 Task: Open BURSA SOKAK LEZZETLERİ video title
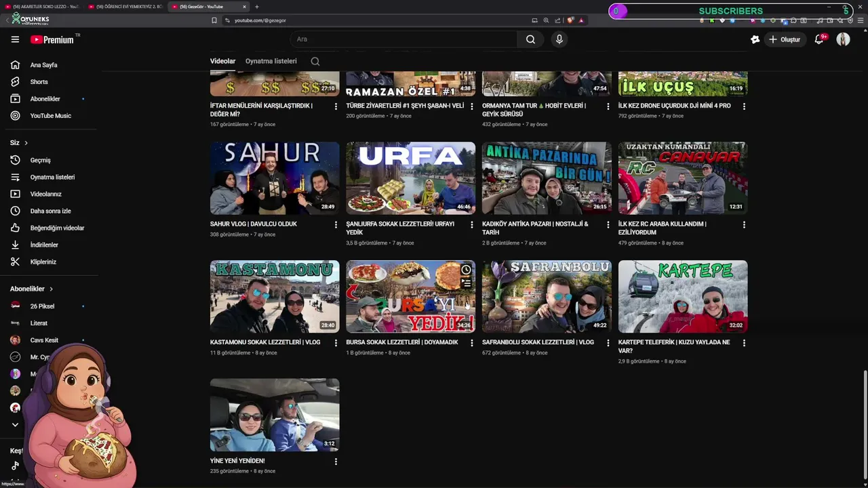coord(402,342)
